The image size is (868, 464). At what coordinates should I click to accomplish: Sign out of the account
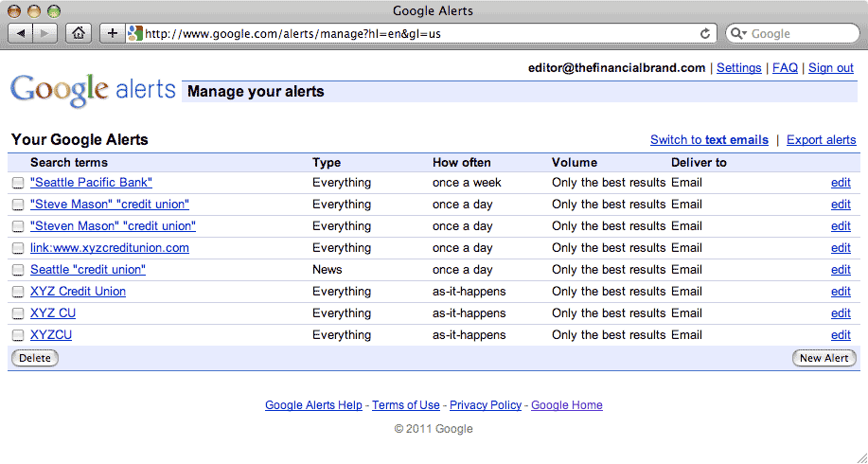831,68
